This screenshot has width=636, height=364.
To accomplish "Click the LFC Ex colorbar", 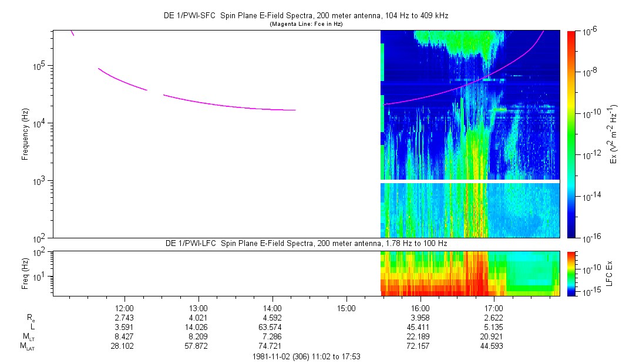I will (x=571, y=273).
